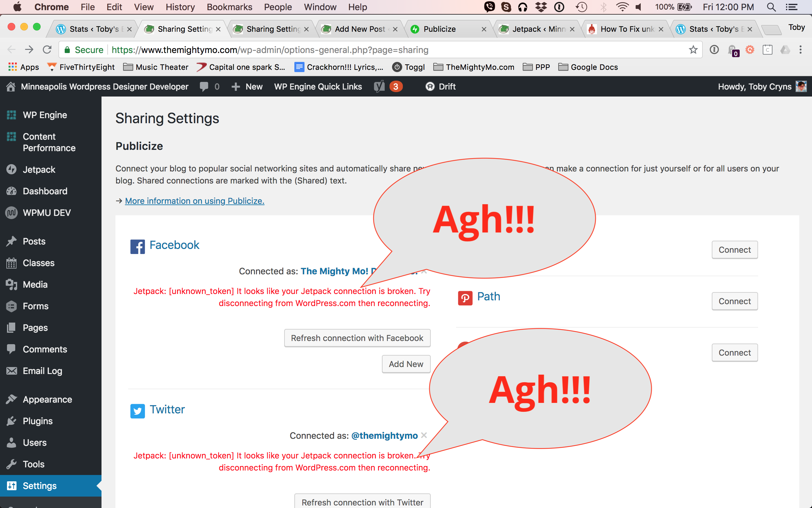Viewport: 812px width, 508px height.
Task: Open the People menu
Action: (278, 7)
